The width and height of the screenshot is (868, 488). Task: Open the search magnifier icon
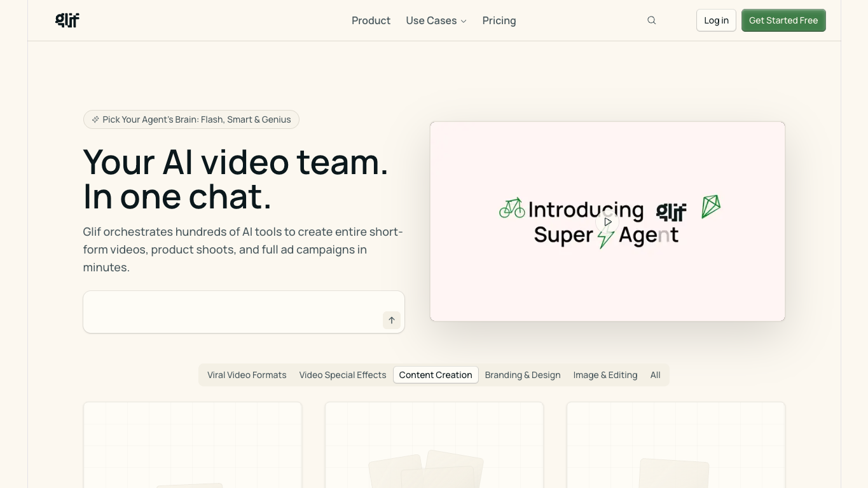[x=652, y=20]
